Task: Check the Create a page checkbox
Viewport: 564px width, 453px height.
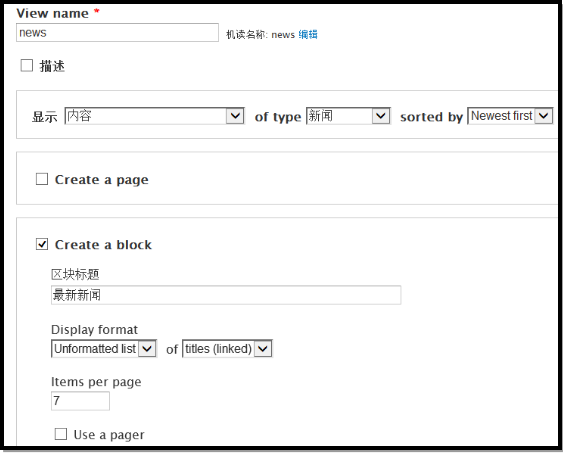Action: pyautogui.click(x=42, y=179)
